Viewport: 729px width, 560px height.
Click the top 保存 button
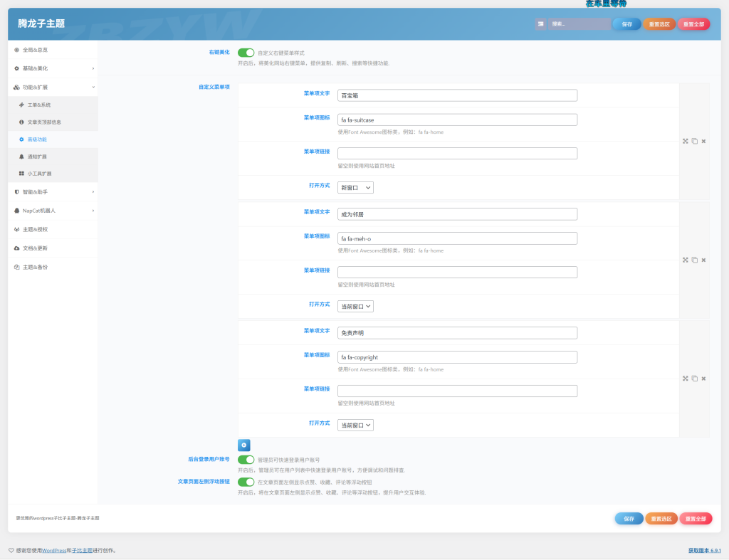click(626, 24)
